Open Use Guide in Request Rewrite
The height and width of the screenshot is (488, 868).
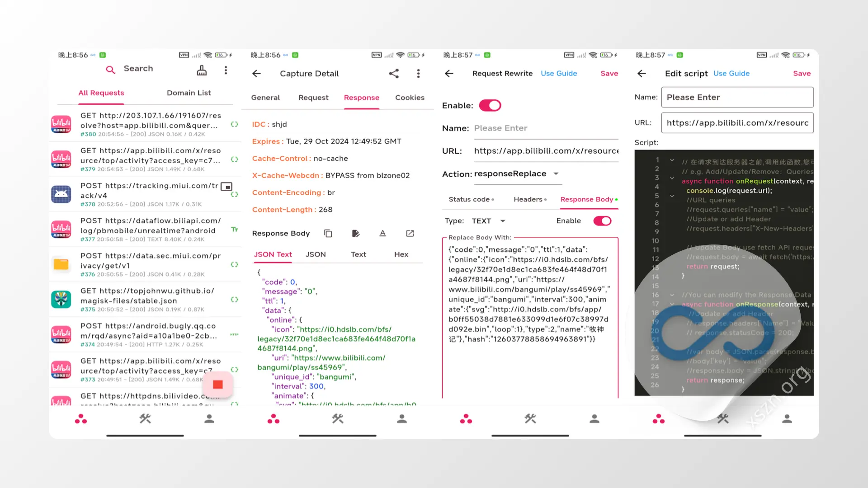559,74
